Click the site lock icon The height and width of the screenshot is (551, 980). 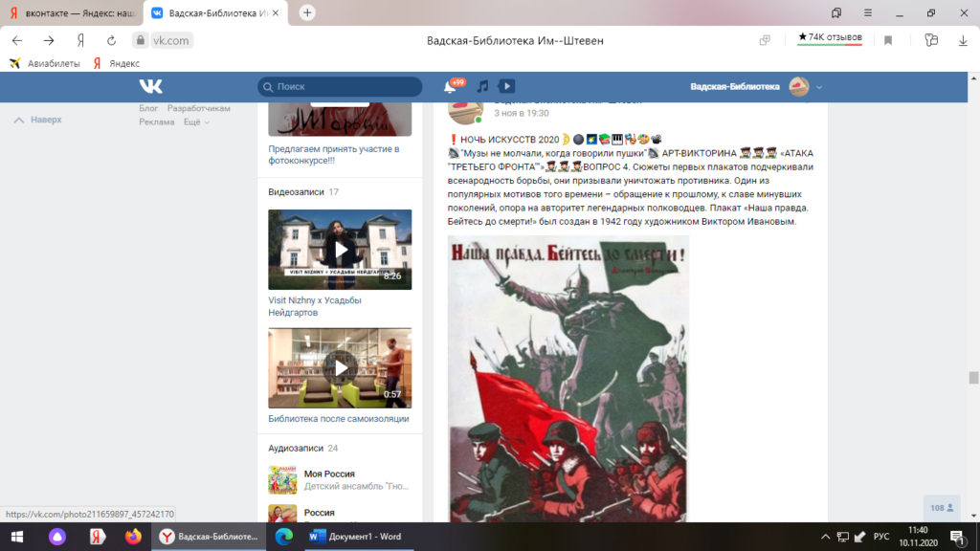141,40
